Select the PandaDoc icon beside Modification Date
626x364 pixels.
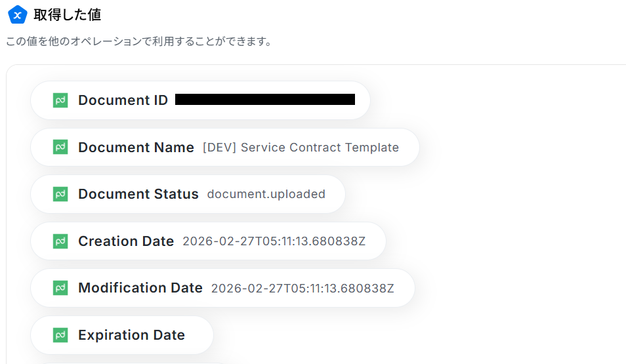[60, 288]
